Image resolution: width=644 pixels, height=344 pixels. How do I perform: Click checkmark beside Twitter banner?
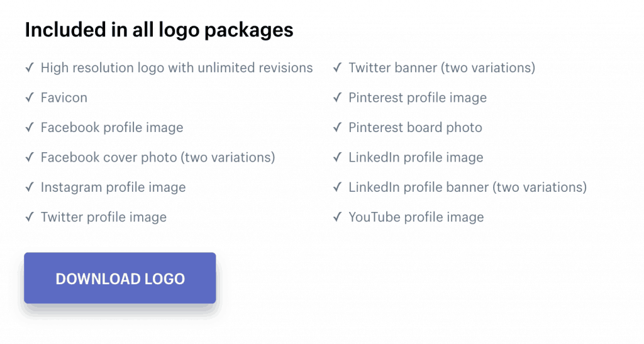coord(338,67)
